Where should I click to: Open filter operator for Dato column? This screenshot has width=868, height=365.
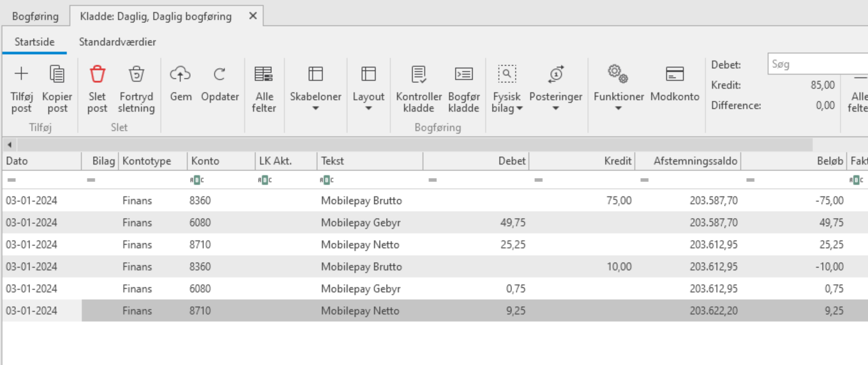11,180
